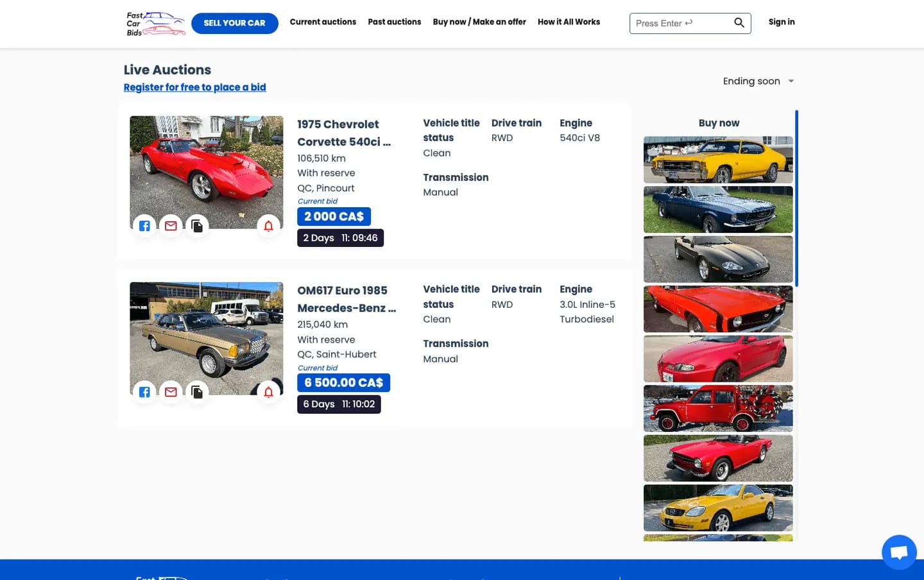924x580 pixels.
Task: Share the OM617 Mercedes listing on Facebook
Action: click(x=144, y=392)
